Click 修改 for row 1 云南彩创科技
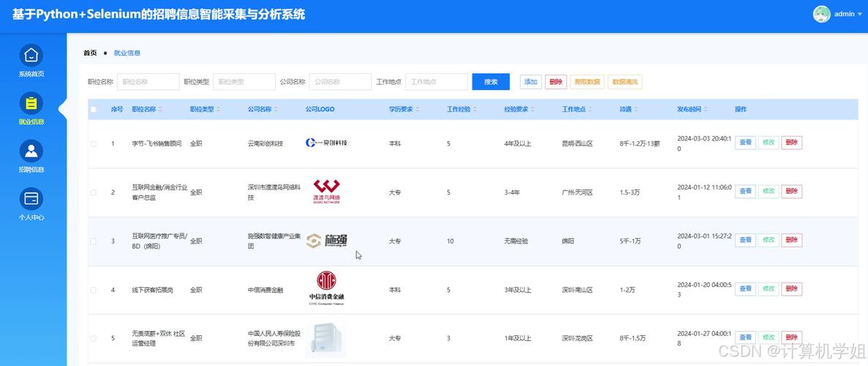This screenshot has height=366, width=868. coord(769,143)
